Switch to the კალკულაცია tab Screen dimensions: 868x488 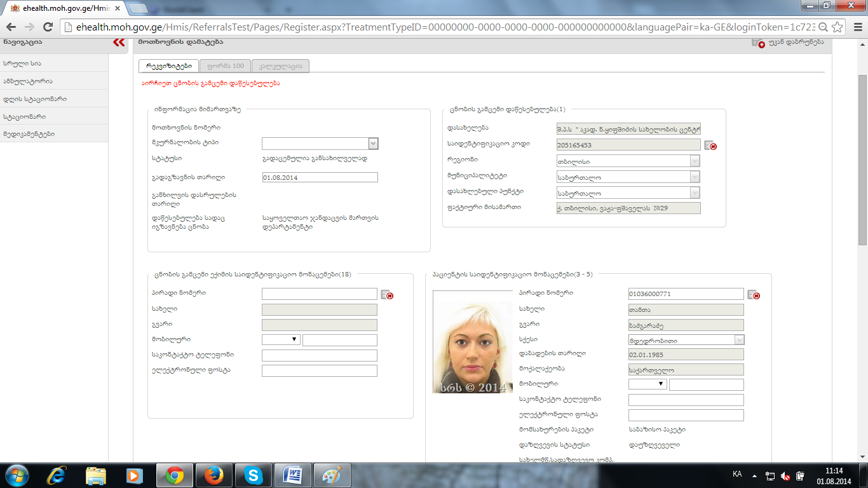tap(280, 66)
